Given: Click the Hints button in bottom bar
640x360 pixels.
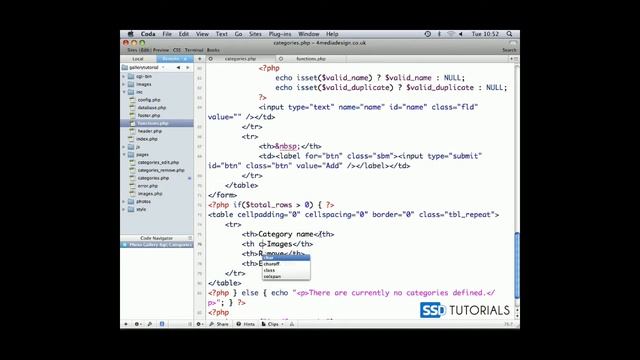Looking at the screenshot, I should click(246, 324).
